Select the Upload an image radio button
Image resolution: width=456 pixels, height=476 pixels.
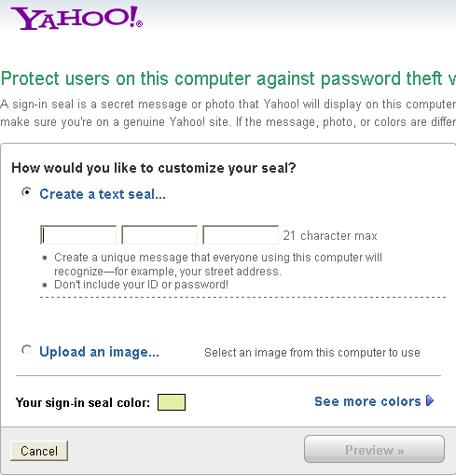click(27, 350)
